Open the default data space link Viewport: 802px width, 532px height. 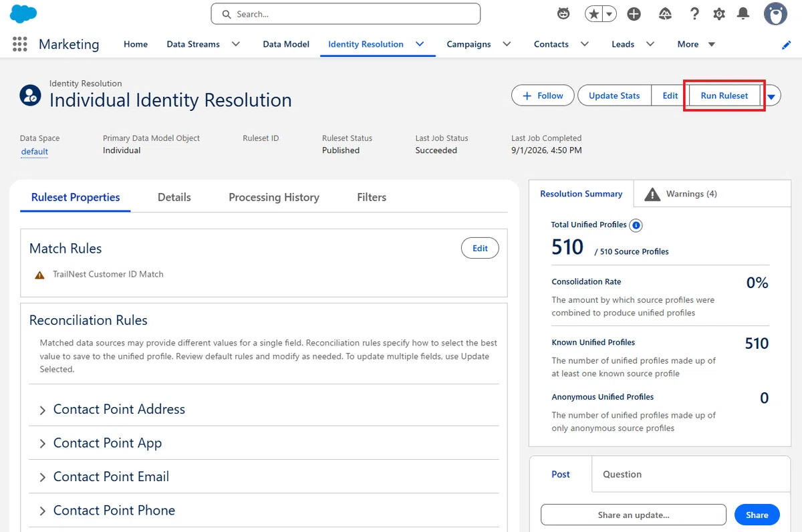pyautogui.click(x=35, y=151)
